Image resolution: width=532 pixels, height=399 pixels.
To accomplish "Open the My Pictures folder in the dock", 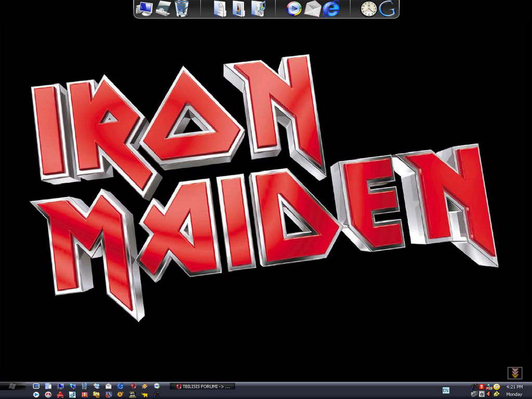I will coord(238,8).
